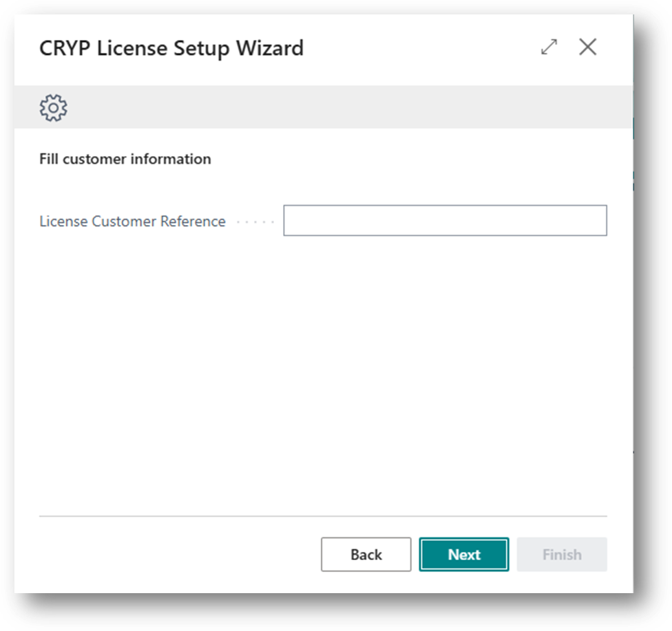Click the blank space directly below text box
Screen dimensions: 672x631
pyautogui.click(x=445, y=261)
